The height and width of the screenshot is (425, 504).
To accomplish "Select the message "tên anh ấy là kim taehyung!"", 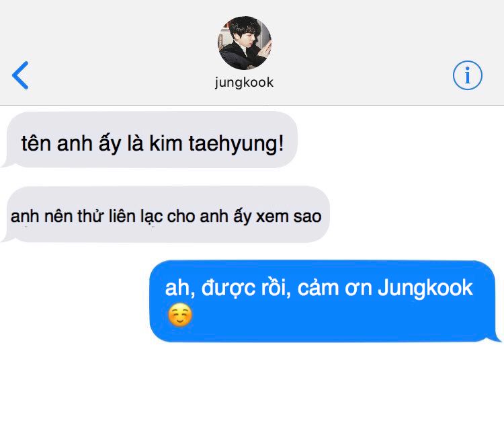I will pos(151,140).
